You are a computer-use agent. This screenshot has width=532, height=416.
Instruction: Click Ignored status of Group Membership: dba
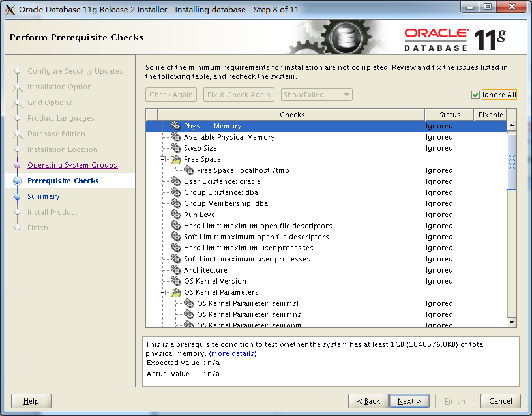coord(439,203)
